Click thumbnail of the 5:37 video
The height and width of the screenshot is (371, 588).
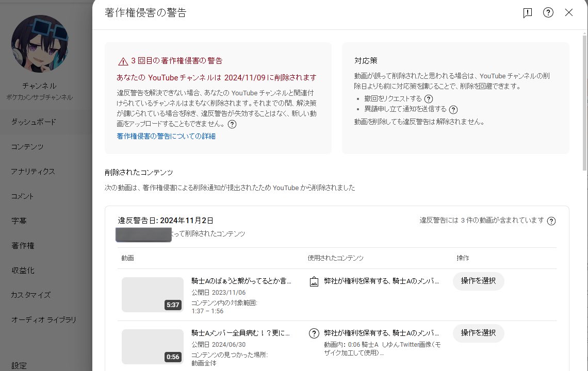(x=153, y=295)
